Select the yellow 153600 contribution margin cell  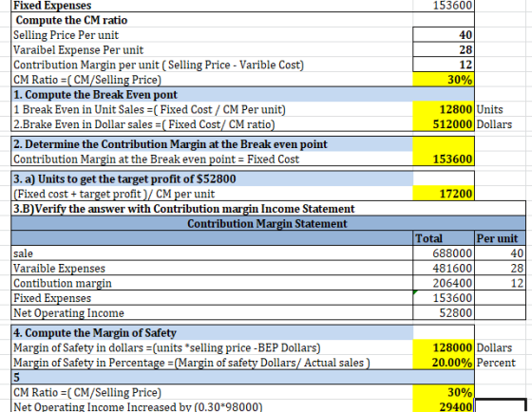pyautogui.click(x=444, y=159)
